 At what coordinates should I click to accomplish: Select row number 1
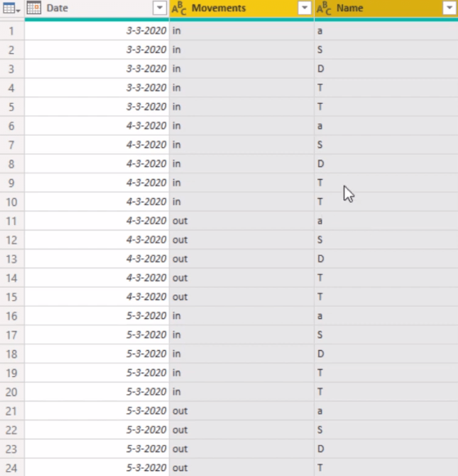(11, 30)
